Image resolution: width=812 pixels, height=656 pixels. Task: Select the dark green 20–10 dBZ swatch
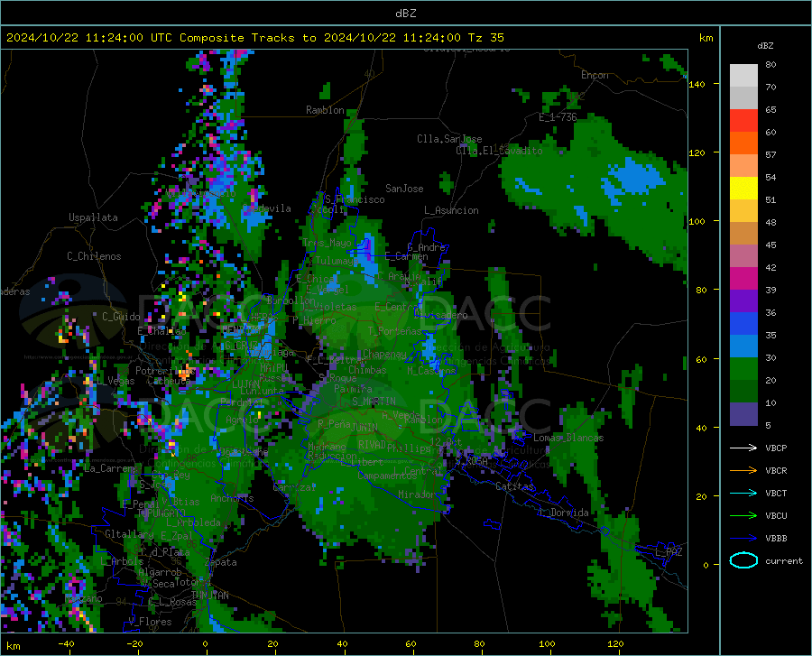743,392
